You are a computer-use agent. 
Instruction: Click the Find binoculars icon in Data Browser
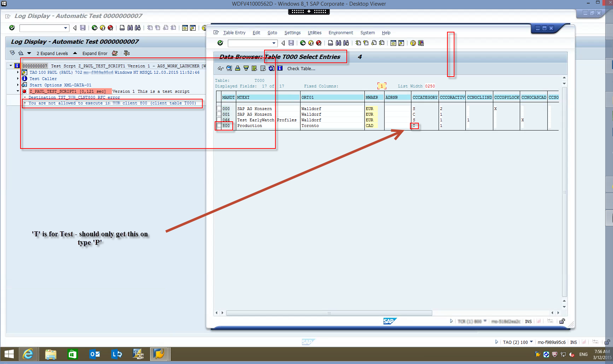click(x=338, y=43)
